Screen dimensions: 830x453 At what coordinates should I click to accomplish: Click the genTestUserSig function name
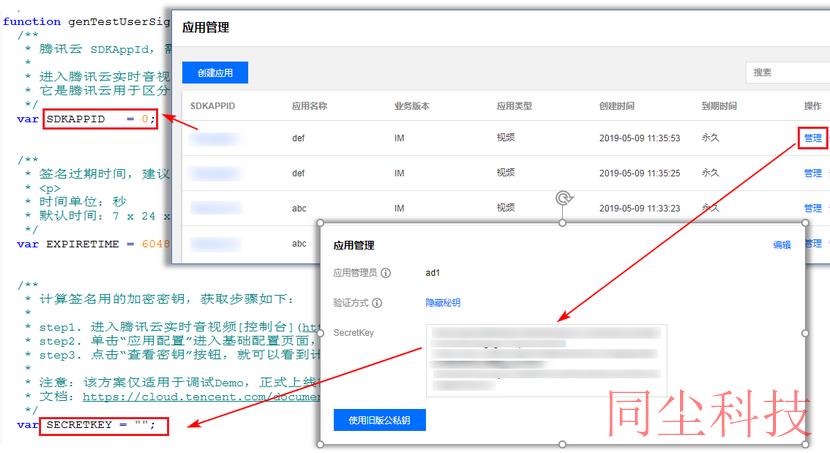pyautogui.click(x=119, y=22)
